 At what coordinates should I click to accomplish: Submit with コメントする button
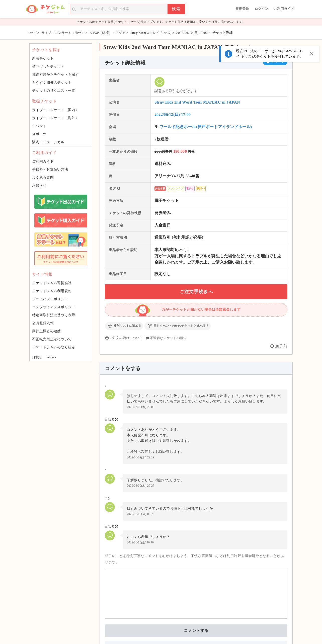click(196, 631)
